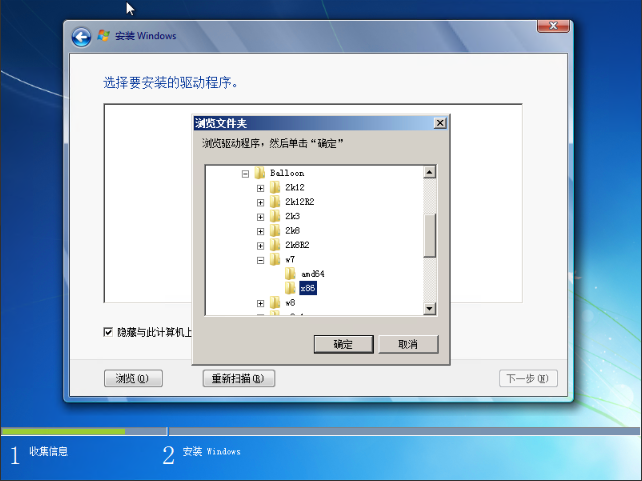Click the 浏览 browse button
The image size is (642, 481).
133,378
